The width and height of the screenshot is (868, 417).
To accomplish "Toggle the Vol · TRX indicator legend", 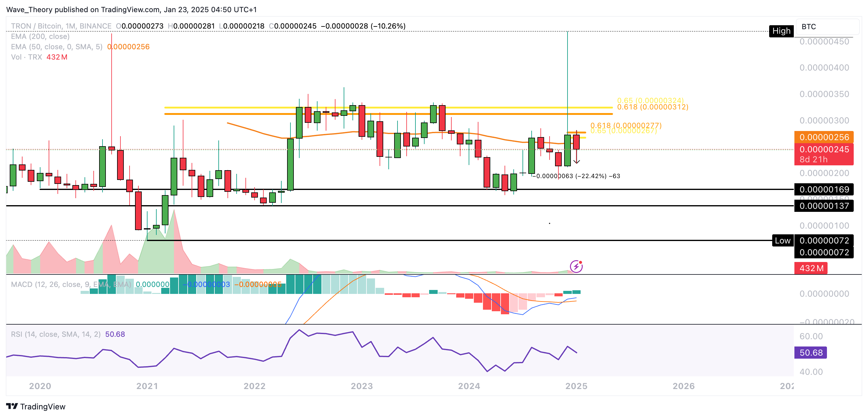I will click(x=27, y=57).
